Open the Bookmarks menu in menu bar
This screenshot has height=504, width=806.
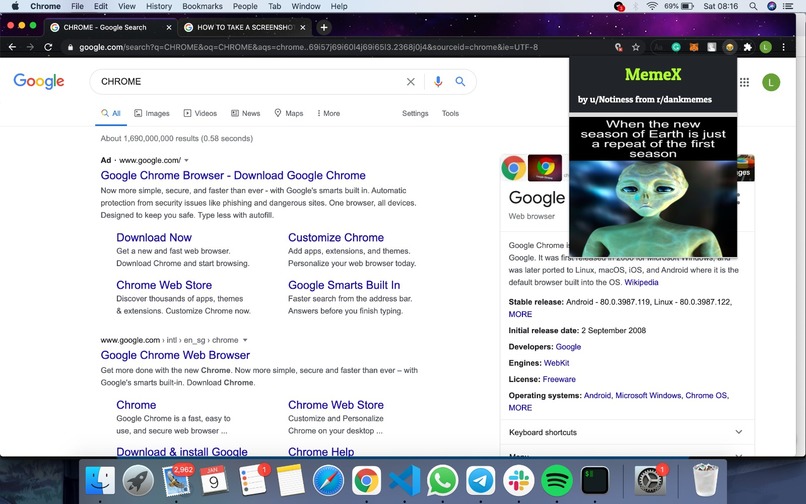pyautogui.click(x=202, y=6)
